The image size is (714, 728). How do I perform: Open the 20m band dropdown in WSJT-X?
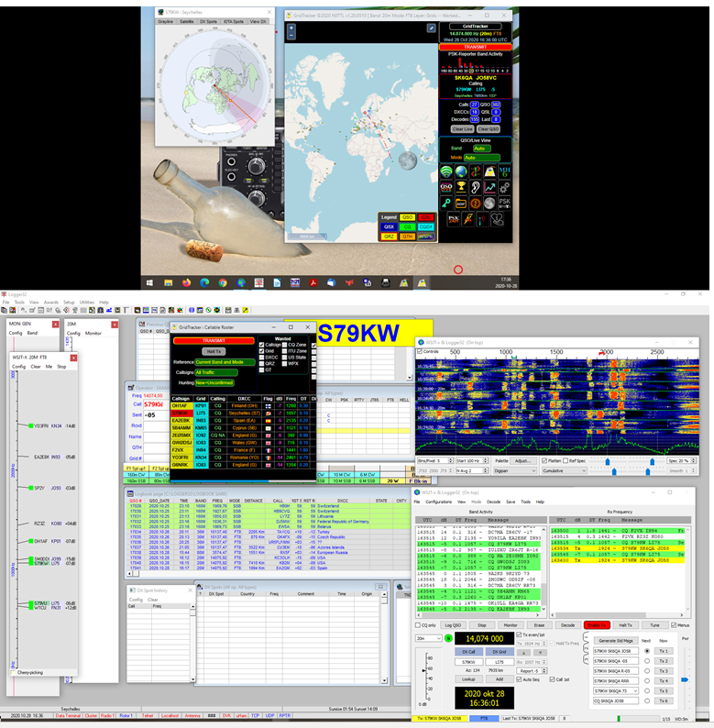428,638
